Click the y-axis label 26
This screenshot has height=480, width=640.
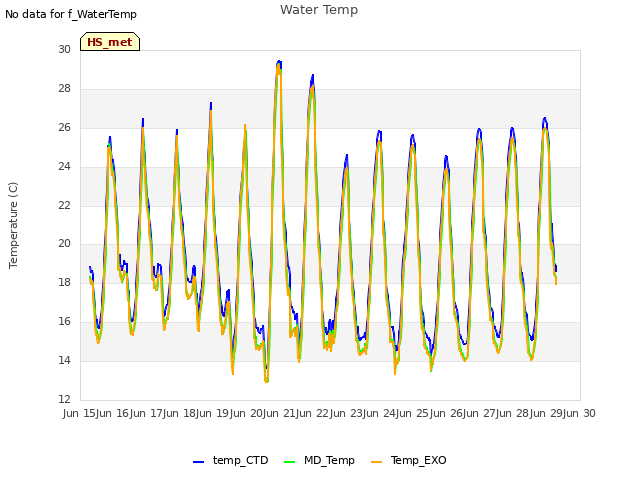tap(64, 127)
